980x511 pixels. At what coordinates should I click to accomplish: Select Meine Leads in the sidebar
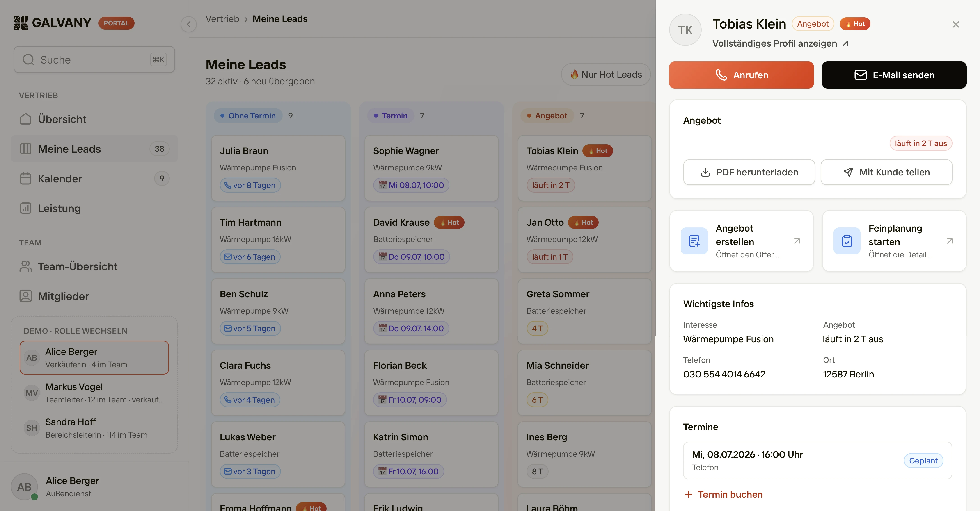click(x=94, y=149)
